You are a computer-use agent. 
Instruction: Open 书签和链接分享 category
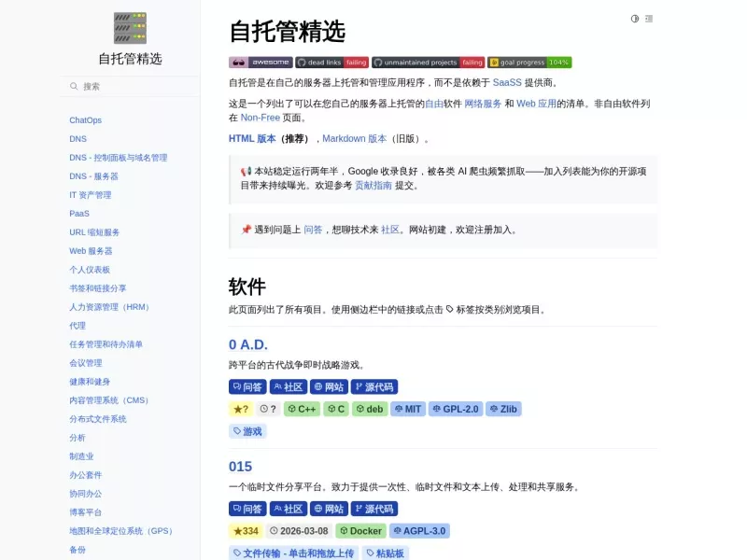click(x=98, y=288)
